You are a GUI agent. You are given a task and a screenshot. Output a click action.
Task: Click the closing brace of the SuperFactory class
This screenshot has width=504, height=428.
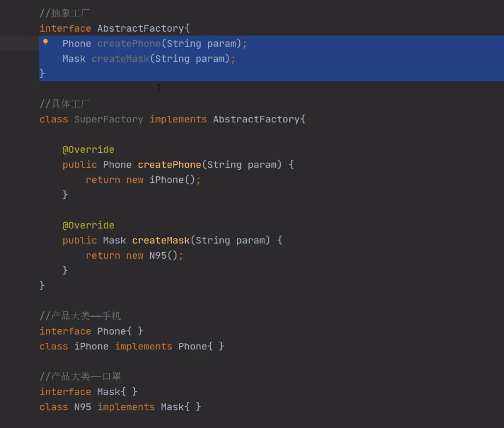tap(42, 286)
